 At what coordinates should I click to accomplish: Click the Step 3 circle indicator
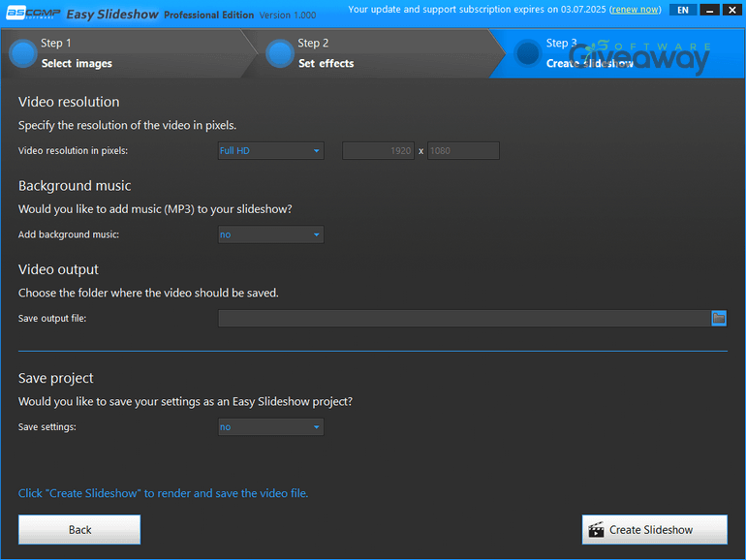[x=528, y=53]
